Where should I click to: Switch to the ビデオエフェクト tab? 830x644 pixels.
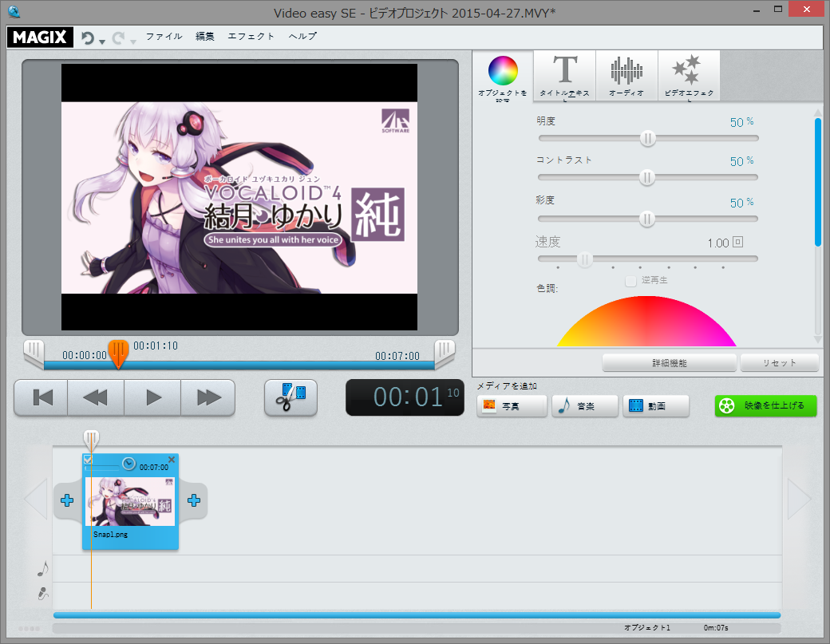pyautogui.click(x=689, y=75)
